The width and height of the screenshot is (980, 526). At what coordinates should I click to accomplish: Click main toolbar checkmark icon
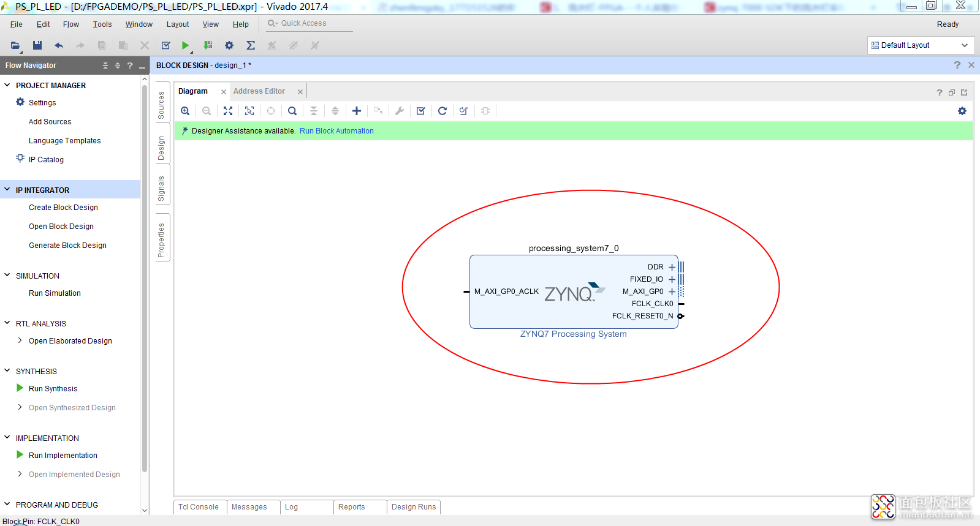point(165,45)
